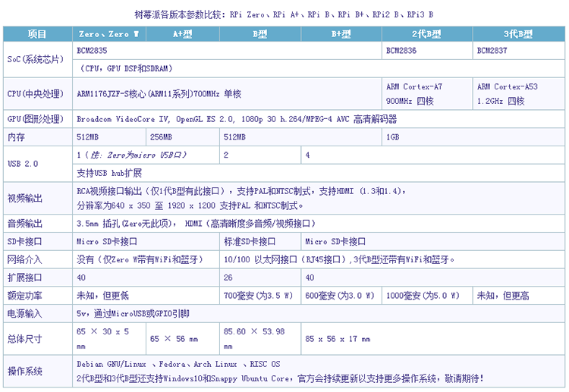Click the 网络介入 row label

coord(38,259)
